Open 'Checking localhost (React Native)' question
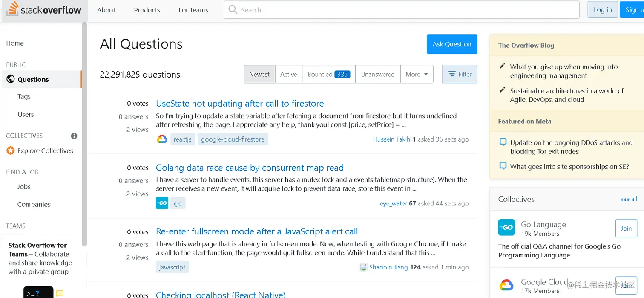Screen dimensions: 644x298 click(221, 294)
